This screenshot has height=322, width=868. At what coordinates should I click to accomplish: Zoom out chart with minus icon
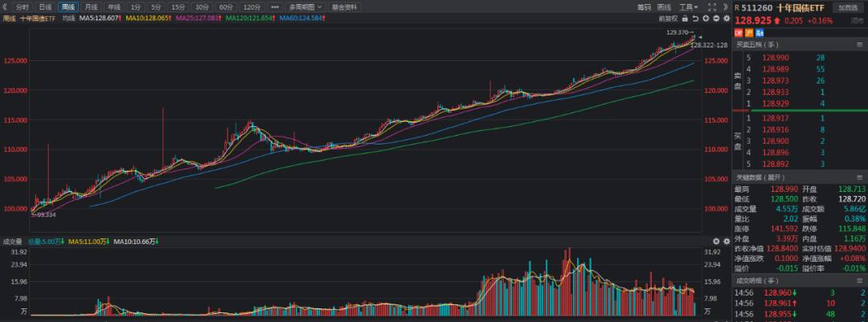tap(716, 18)
